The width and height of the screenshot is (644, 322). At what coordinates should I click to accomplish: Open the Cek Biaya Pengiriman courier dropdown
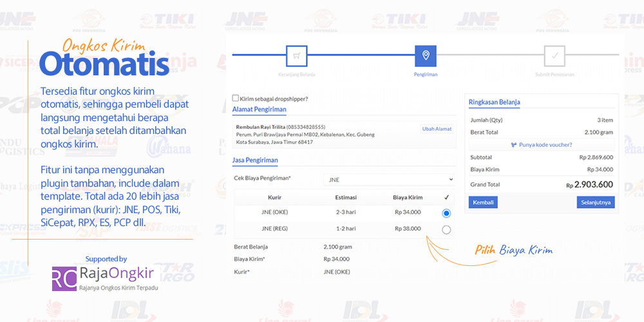[x=389, y=180]
